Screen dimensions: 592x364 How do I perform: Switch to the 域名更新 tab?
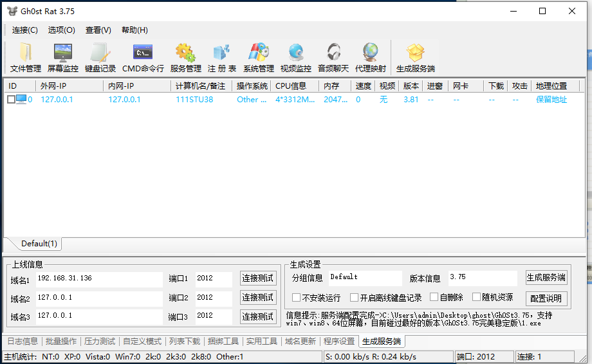[300, 341]
